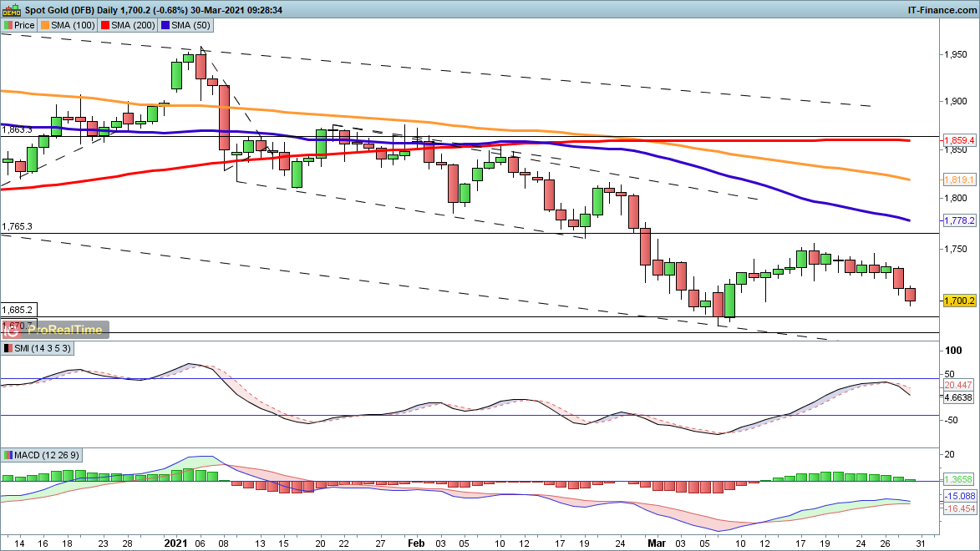Select the 1,765.3 horizontal level label
The height and width of the screenshot is (551, 980).
pyautogui.click(x=18, y=226)
